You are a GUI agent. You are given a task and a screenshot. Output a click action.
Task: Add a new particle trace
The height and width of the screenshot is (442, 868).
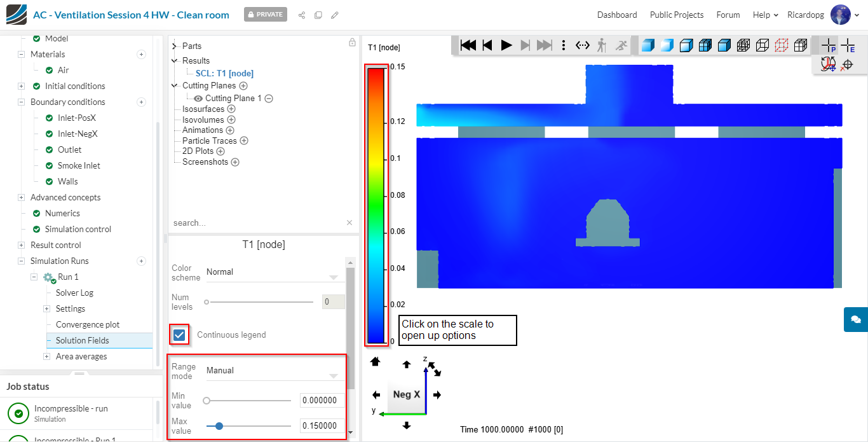[x=244, y=141]
